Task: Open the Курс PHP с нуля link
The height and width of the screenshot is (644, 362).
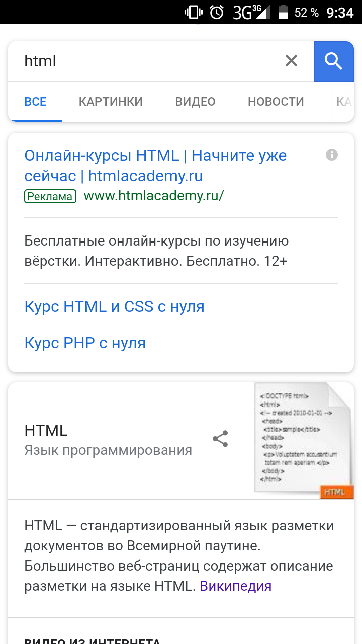Action: pyautogui.click(x=84, y=343)
